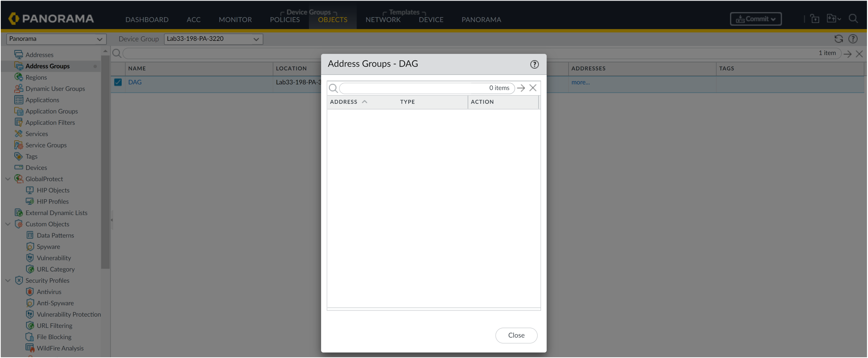Sort by the ADDRESS column header
This screenshot has width=868, height=358.
344,102
